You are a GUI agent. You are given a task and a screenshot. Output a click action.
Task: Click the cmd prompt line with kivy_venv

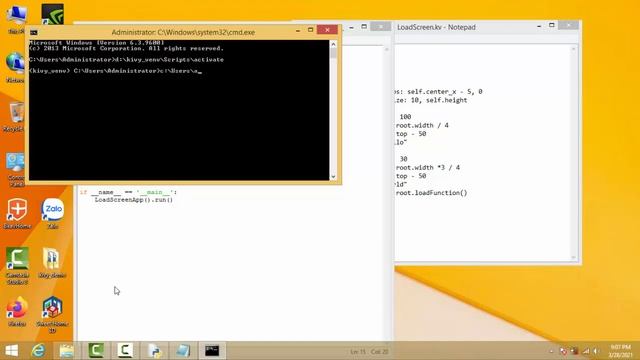point(115,71)
